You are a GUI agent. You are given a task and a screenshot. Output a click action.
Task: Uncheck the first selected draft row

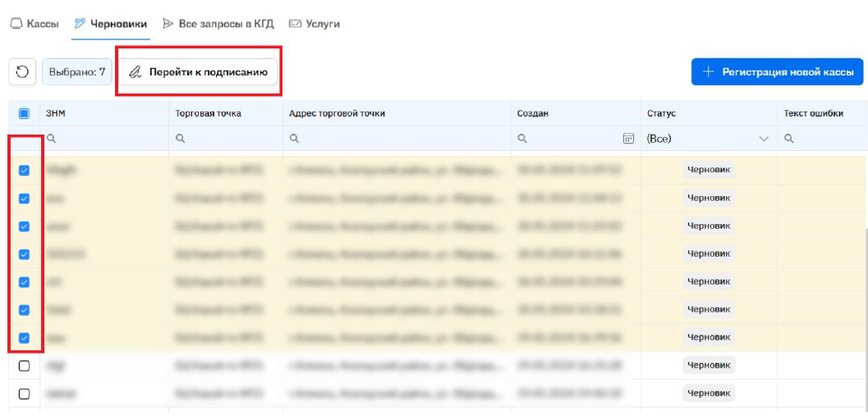[24, 171]
